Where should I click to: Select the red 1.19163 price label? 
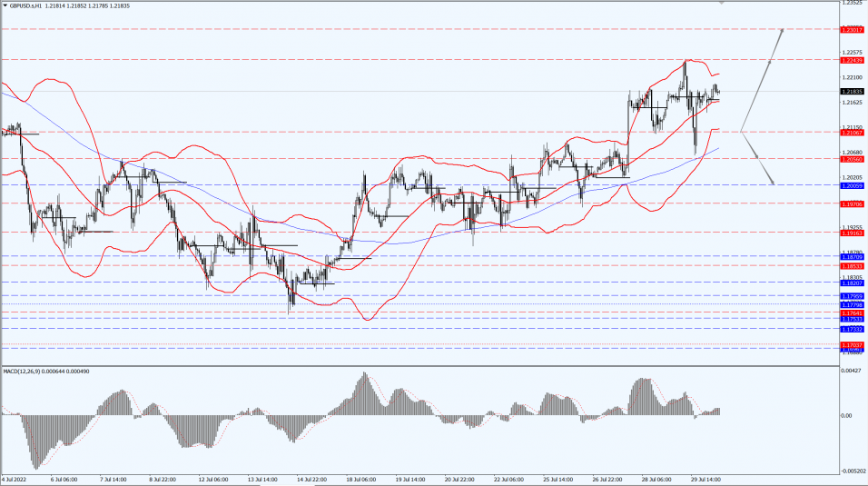(852, 233)
